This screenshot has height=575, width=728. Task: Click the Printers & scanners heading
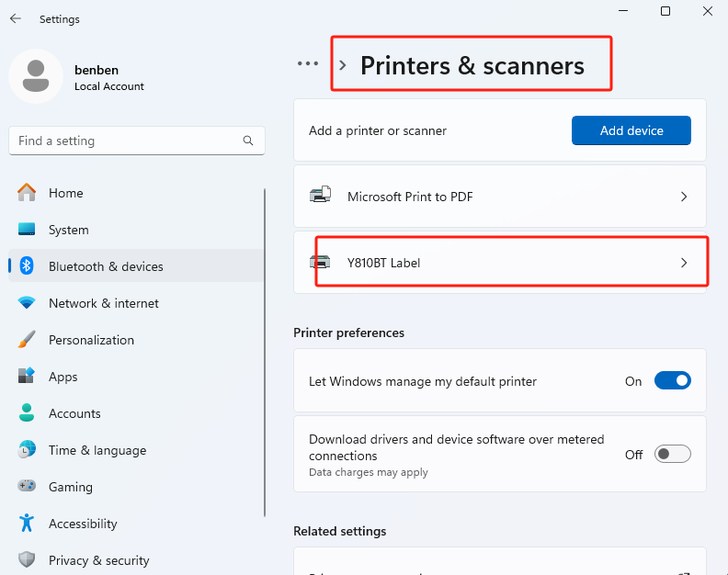click(472, 65)
